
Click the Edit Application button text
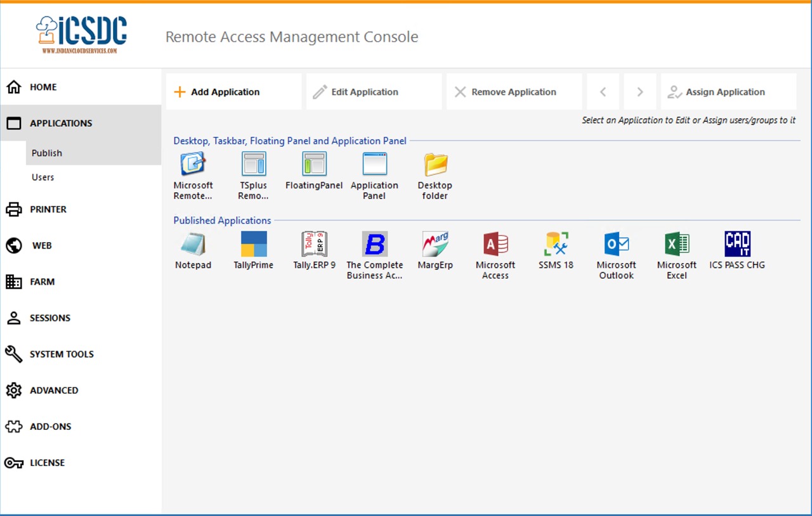[365, 92]
